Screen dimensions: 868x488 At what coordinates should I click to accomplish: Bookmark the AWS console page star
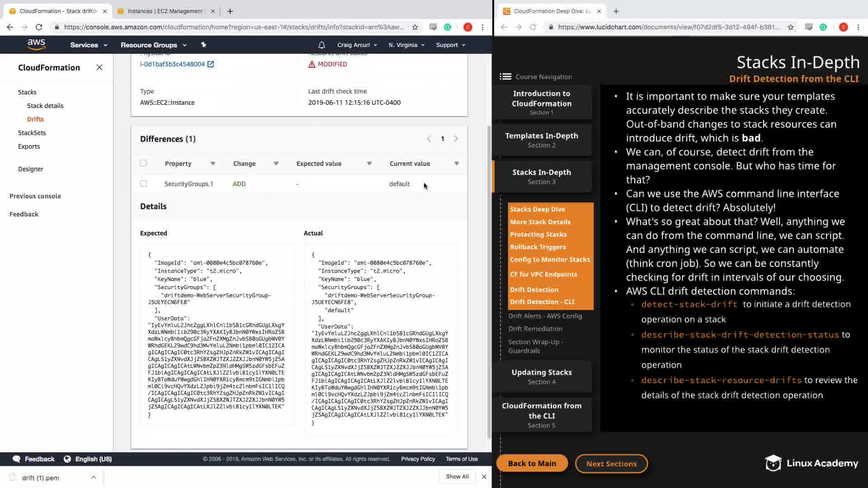[415, 27]
